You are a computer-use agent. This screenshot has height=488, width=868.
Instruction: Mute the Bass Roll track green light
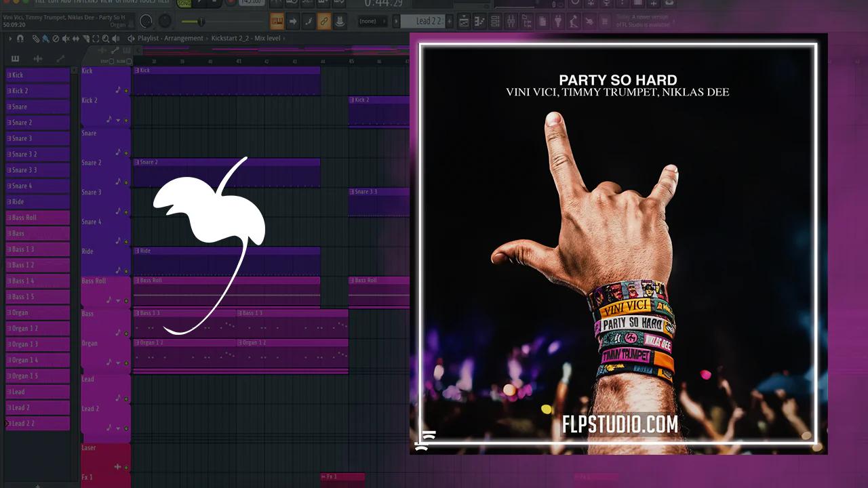pyautogui.click(x=126, y=301)
